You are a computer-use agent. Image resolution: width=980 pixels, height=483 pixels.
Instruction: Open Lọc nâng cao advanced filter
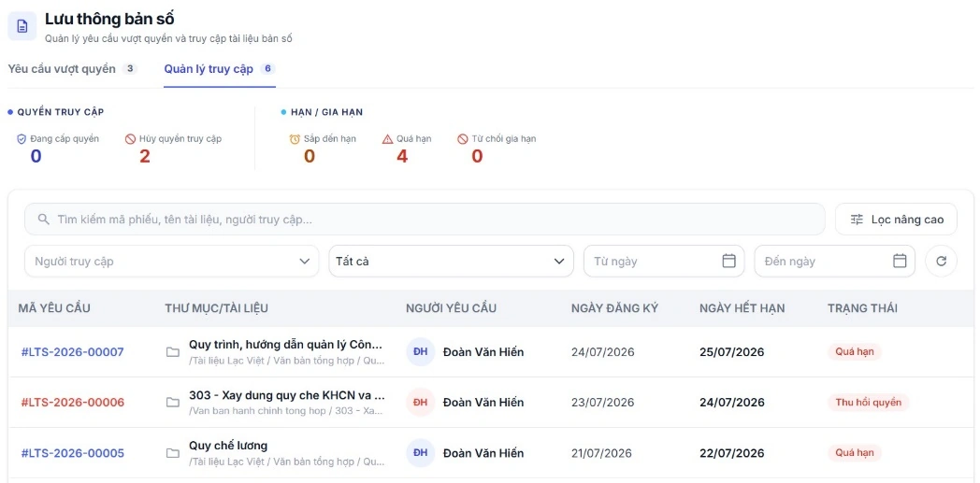(x=896, y=220)
